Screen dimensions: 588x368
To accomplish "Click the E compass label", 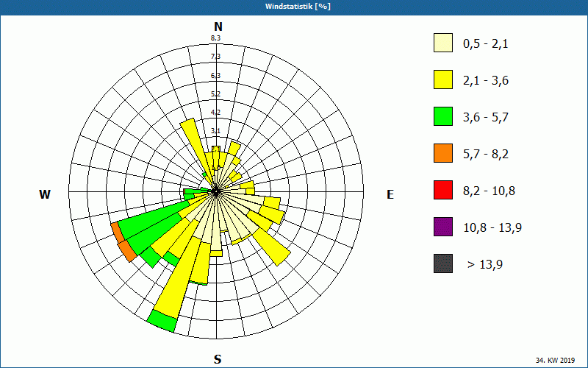I will pyautogui.click(x=390, y=194).
